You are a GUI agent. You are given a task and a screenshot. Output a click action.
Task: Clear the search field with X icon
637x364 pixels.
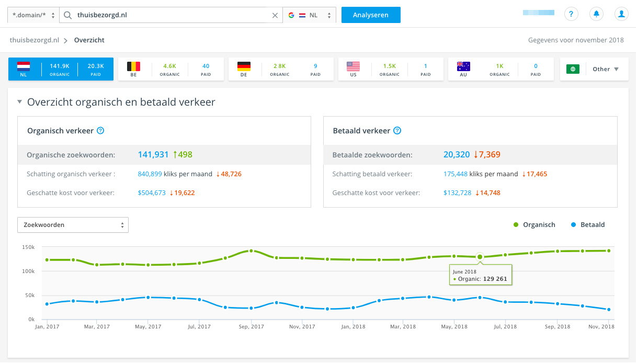275,15
